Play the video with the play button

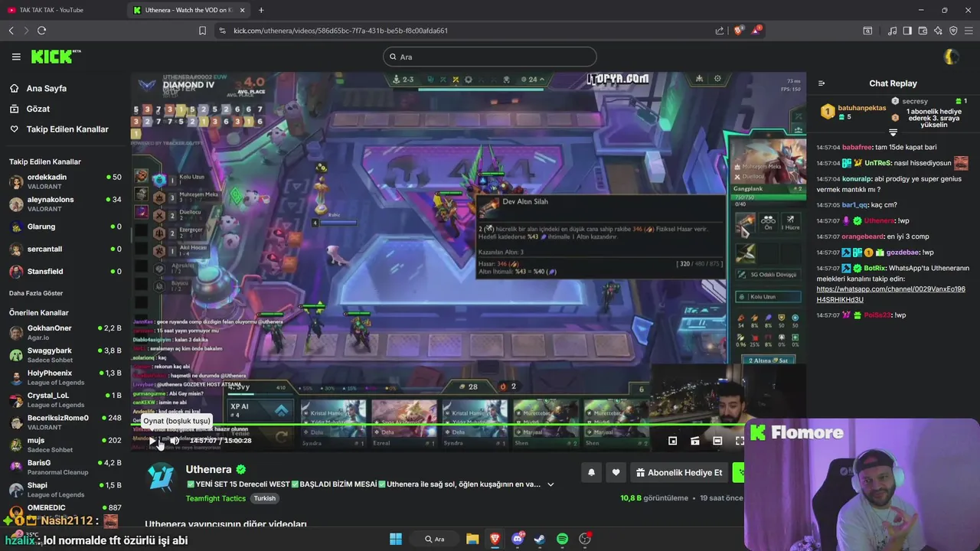pyautogui.click(x=152, y=441)
